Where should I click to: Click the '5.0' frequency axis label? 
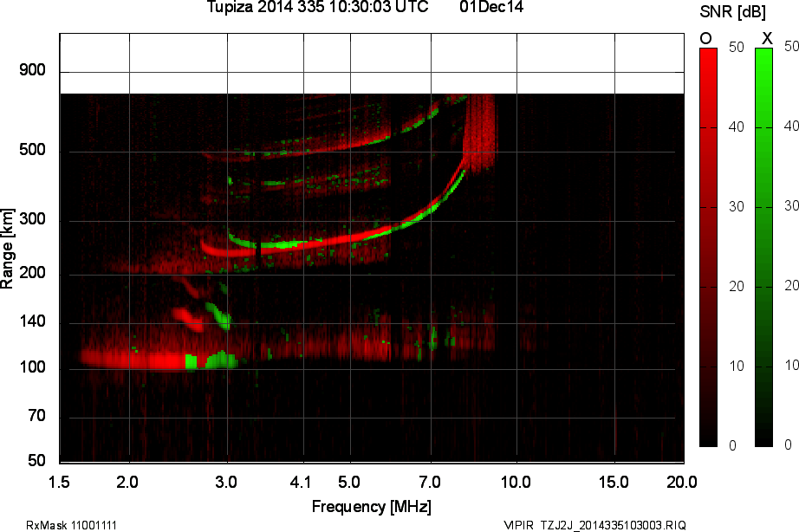[x=349, y=482]
